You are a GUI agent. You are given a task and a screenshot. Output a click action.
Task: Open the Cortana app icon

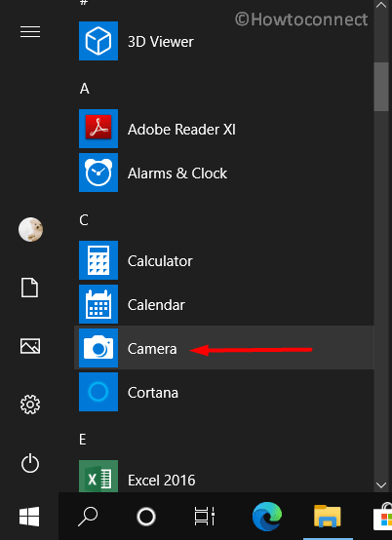click(x=98, y=392)
